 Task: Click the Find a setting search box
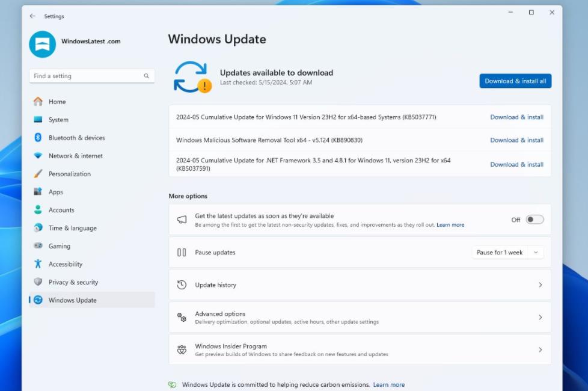[x=87, y=76]
